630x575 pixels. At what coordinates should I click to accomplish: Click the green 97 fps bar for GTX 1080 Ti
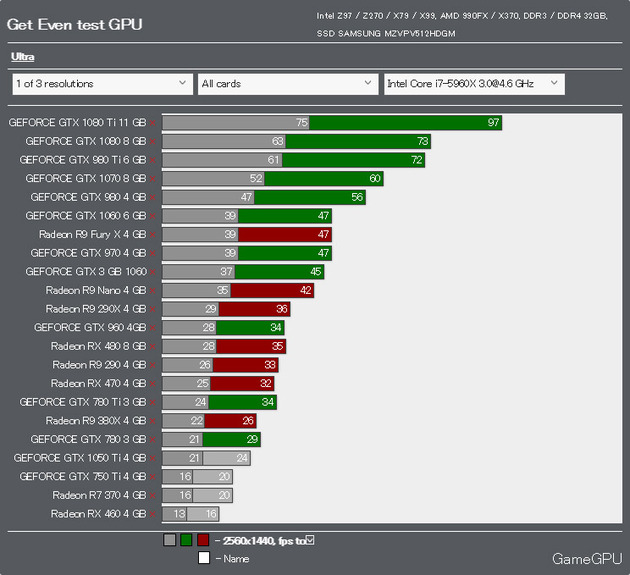pyautogui.click(x=405, y=123)
